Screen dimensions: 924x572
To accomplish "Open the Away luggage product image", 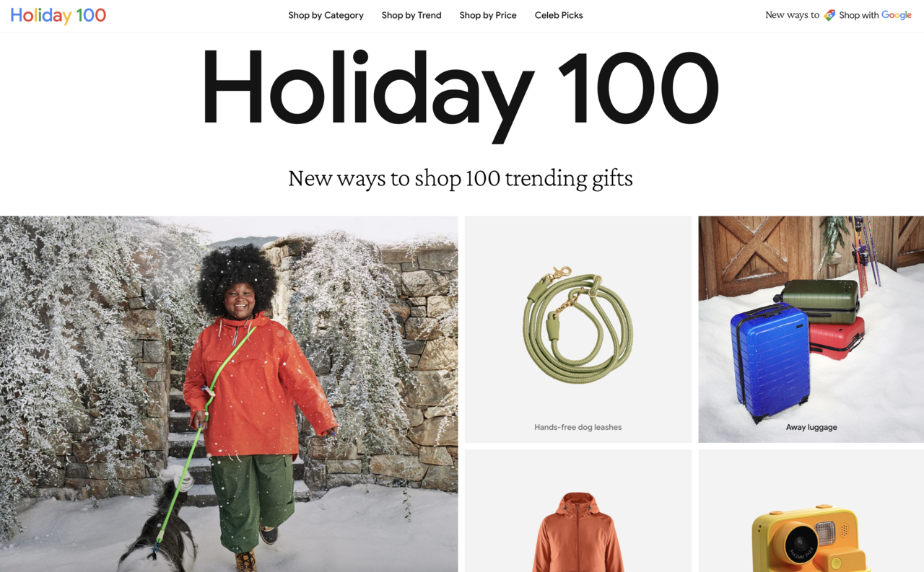I will [811, 329].
